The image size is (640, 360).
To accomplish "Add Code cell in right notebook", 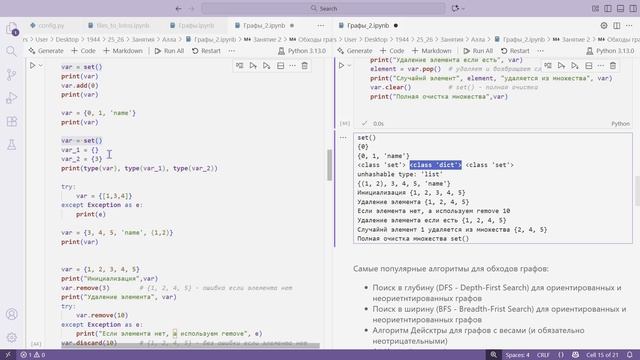I will click(x=392, y=51).
